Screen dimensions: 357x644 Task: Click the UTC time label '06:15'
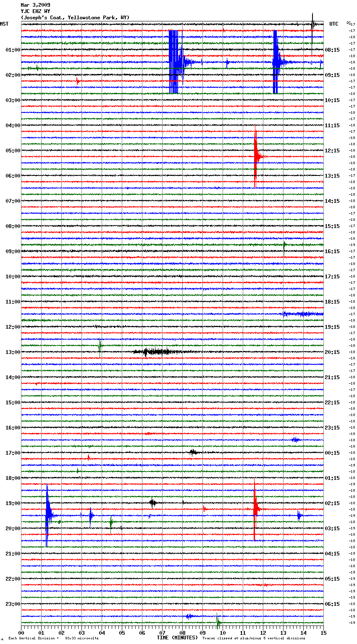pos(332,604)
